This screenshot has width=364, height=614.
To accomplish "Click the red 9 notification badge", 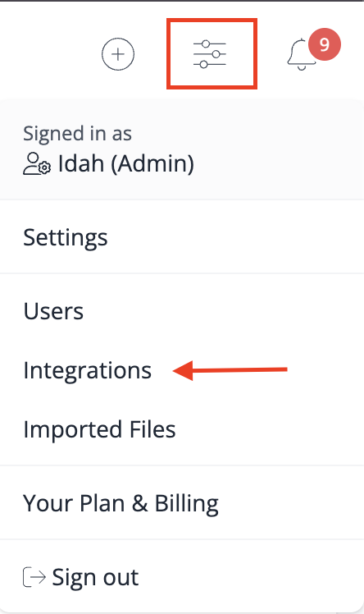I will click(x=325, y=44).
